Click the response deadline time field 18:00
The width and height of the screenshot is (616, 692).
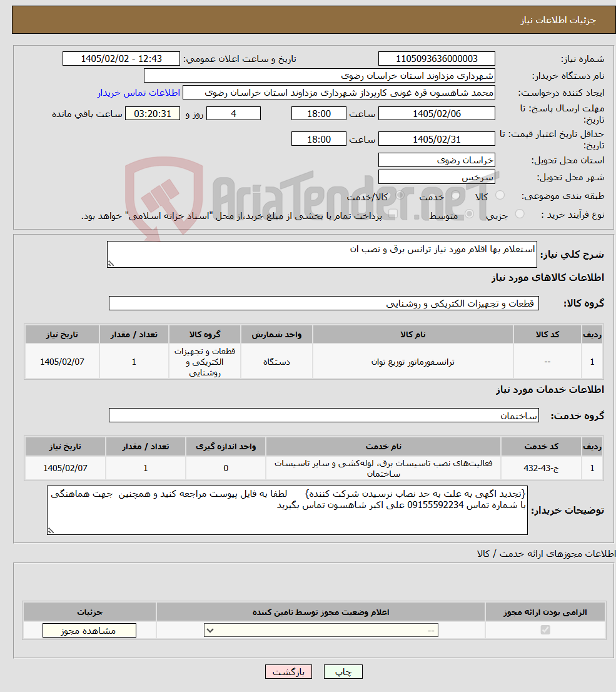click(318, 113)
